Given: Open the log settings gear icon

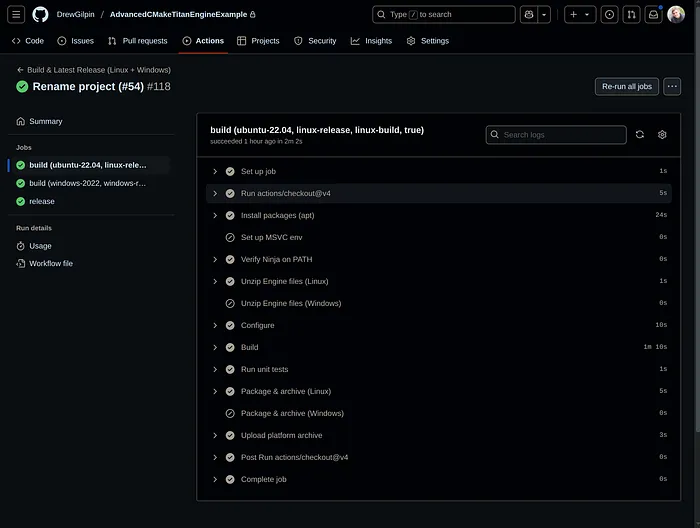Looking at the screenshot, I should point(662,134).
